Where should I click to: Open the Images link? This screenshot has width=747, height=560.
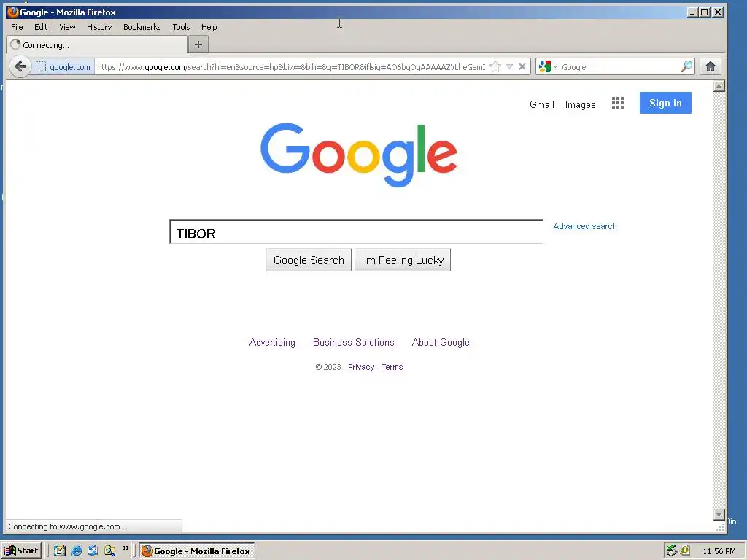click(x=580, y=104)
